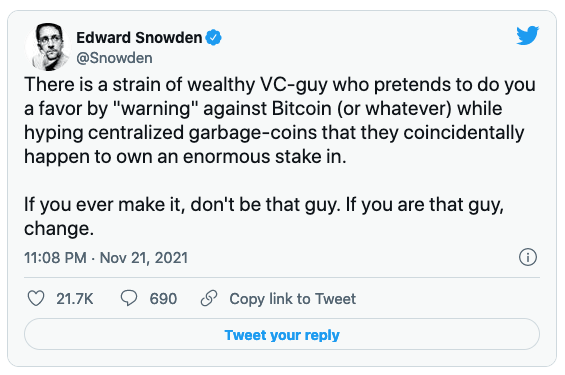565x375 pixels.
Task: Click the "don't be that guy" paragraph
Action: [x=264, y=216]
